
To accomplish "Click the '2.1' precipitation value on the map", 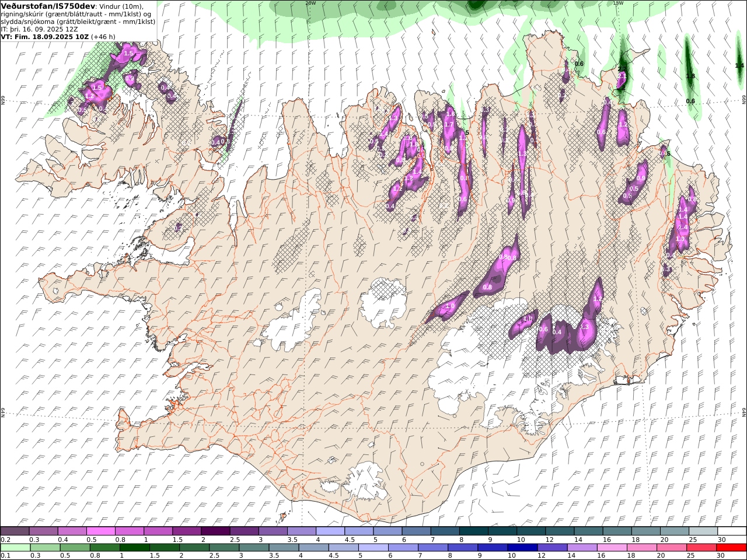I will (622, 76).
